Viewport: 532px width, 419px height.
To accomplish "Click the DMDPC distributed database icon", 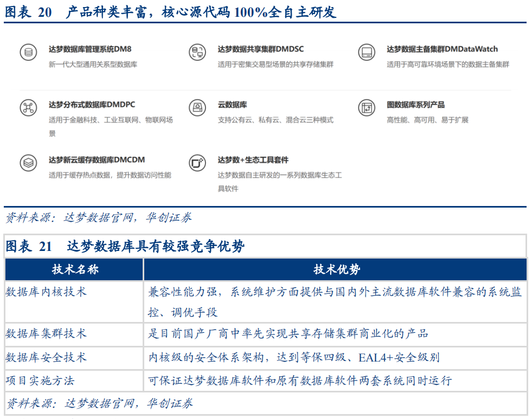I will (29, 108).
